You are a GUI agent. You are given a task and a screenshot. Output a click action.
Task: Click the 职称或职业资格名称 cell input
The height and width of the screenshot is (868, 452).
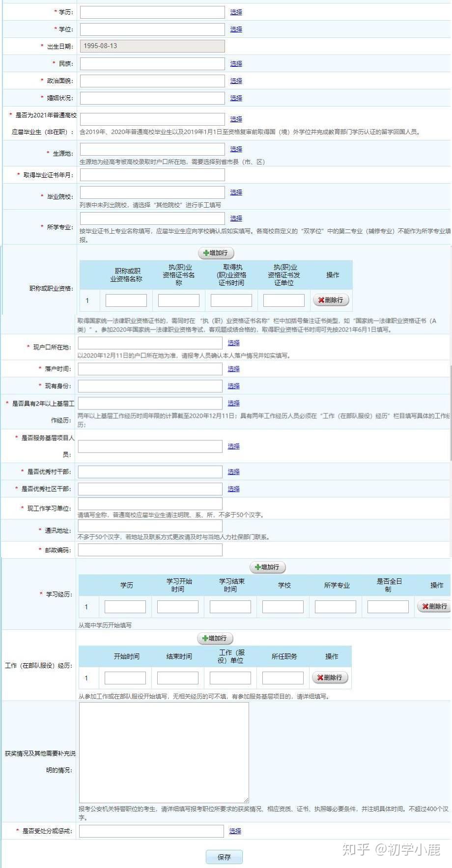point(126,300)
